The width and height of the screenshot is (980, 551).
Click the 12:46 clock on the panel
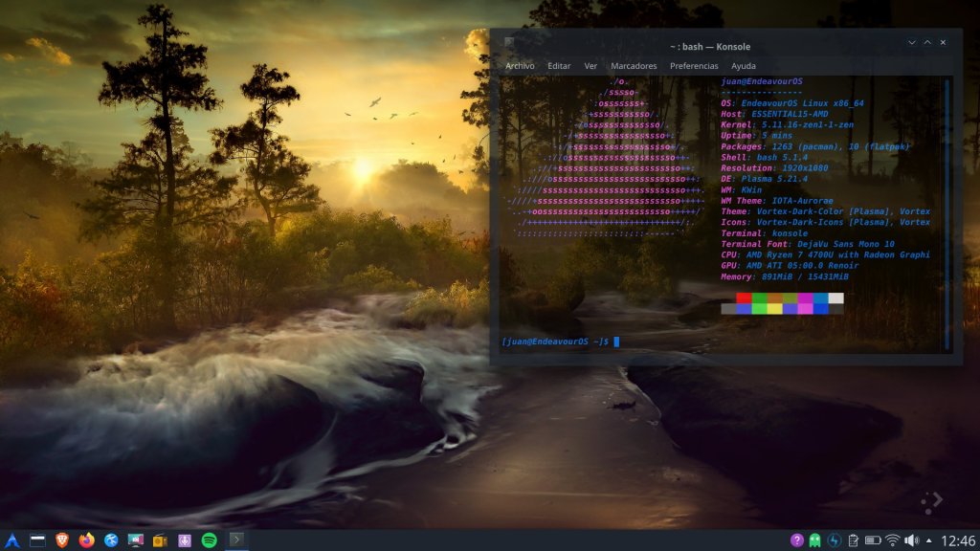click(958, 540)
